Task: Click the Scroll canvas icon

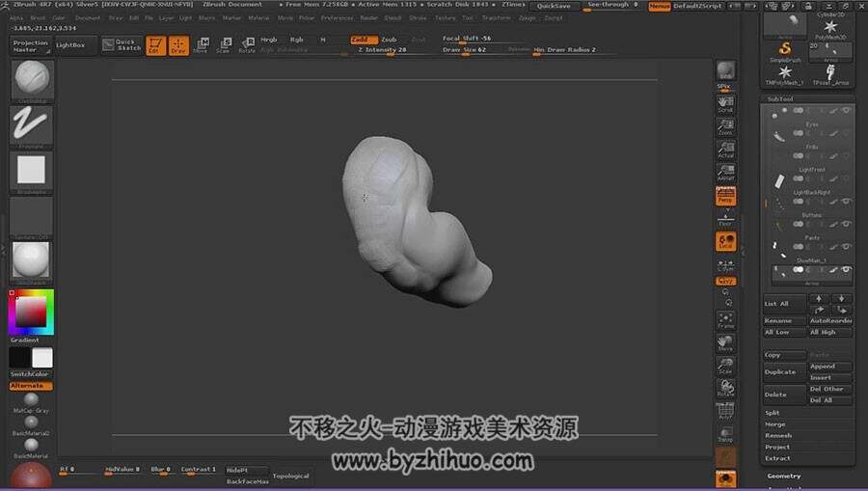Action: pos(725,103)
